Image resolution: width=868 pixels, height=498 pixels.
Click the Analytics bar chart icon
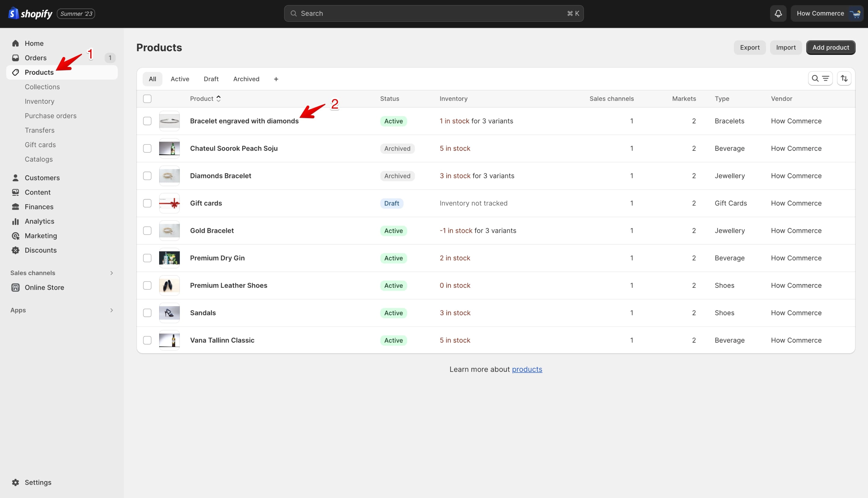(15, 221)
